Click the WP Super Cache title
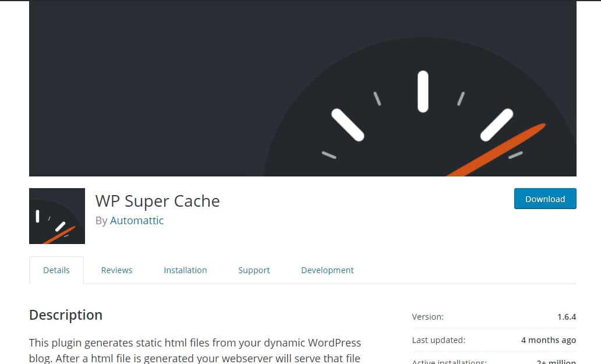The height and width of the screenshot is (364, 601). [x=157, y=201]
